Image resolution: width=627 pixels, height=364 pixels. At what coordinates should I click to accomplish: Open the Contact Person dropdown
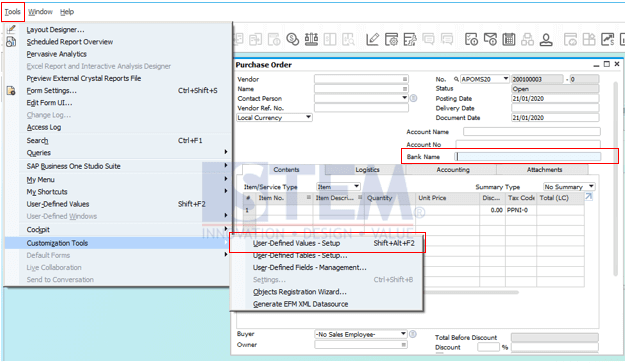tap(404, 98)
